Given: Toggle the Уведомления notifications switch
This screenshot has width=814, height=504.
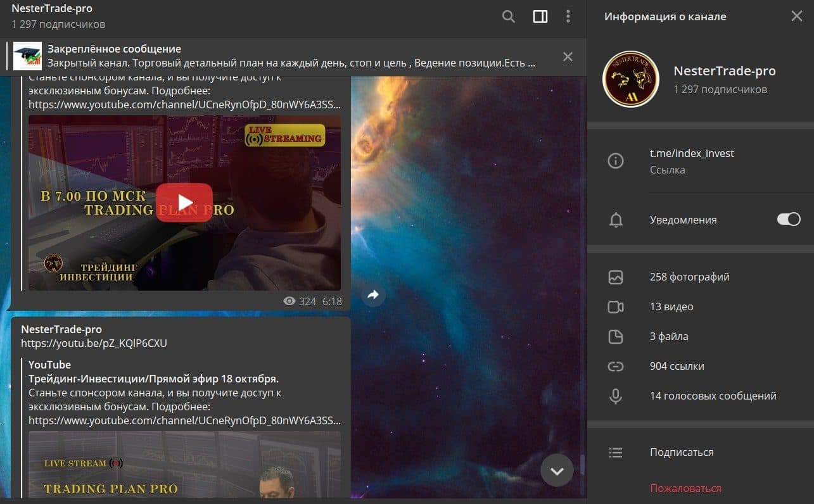Looking at the screenshot, I should point(789,219).
